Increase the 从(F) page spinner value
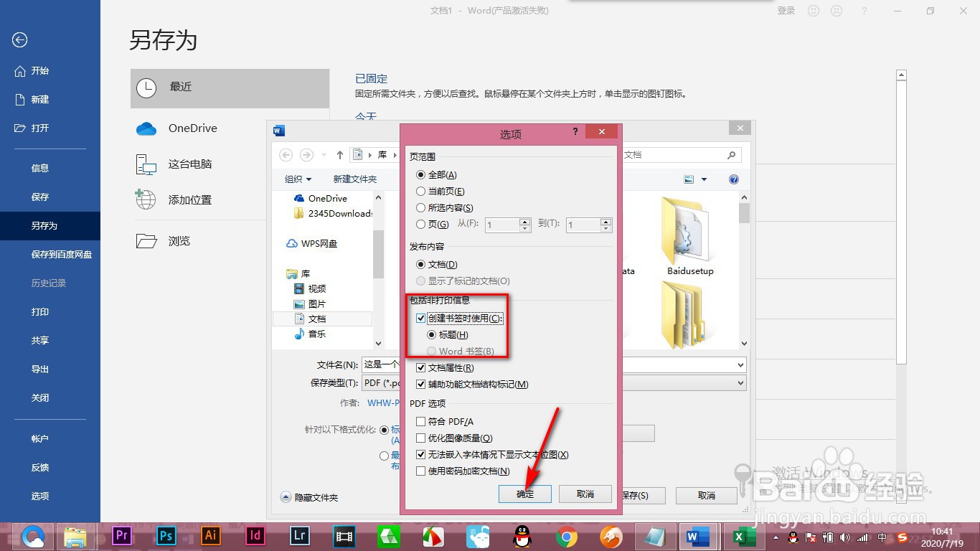980x551 pixels. [x=525, y=222]
